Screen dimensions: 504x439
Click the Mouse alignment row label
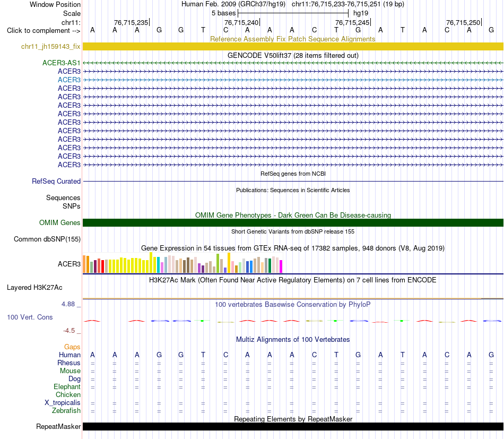(70, 371)
